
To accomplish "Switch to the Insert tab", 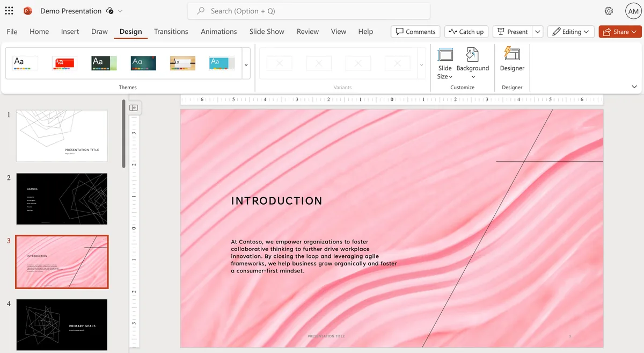I will click(x=70, y=32).
